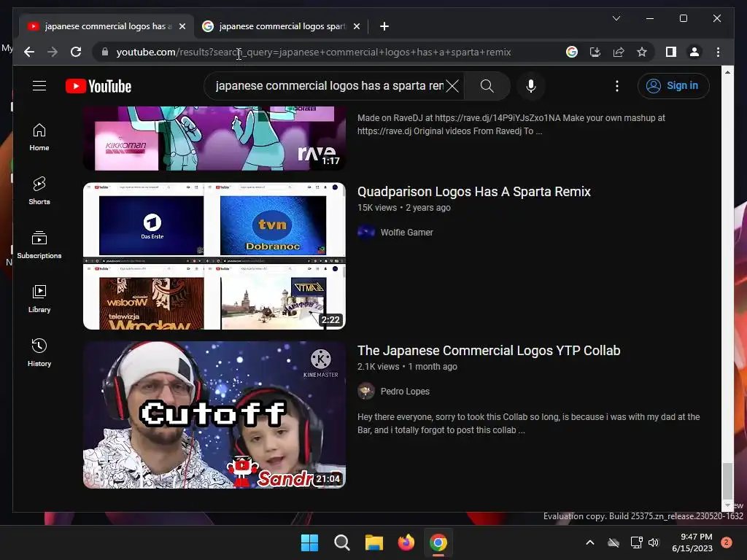Go back with the browser back arrow
The width and height of the screenshot is (747, 560).
coord(29,52)
